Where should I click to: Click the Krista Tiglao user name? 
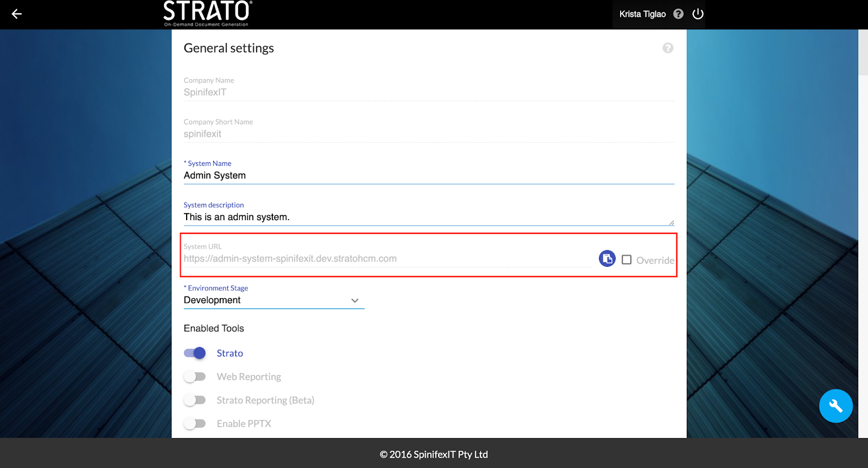642,14
